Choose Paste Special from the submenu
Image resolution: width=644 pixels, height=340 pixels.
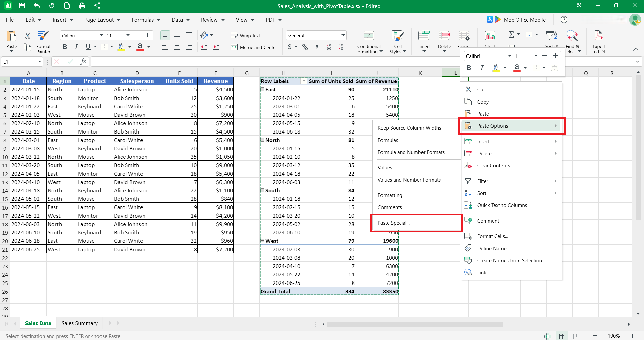(x=394, y=223)
